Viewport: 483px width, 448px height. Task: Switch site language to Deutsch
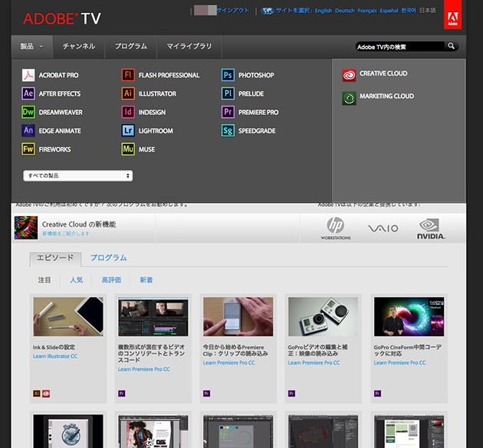345,11
